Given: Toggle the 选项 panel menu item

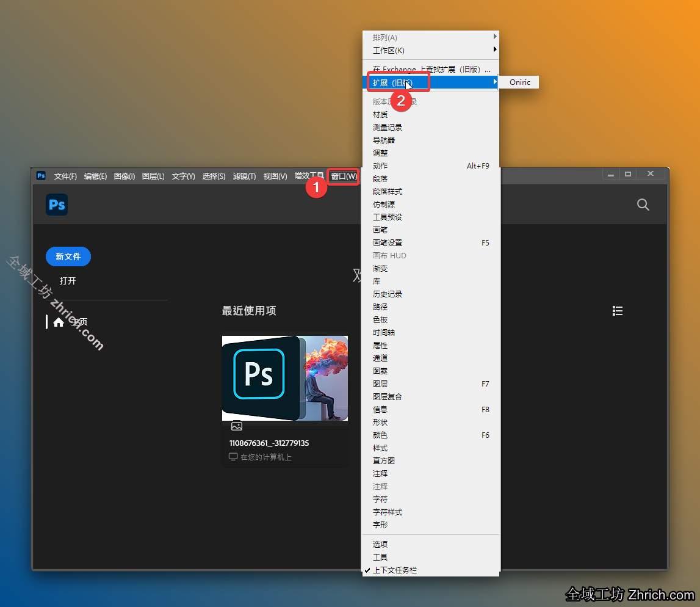Looking at the screenshot, I should coord(431,544).
